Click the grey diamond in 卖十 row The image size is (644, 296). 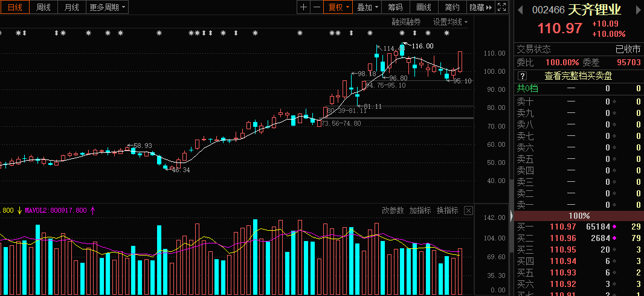point(614,101)
